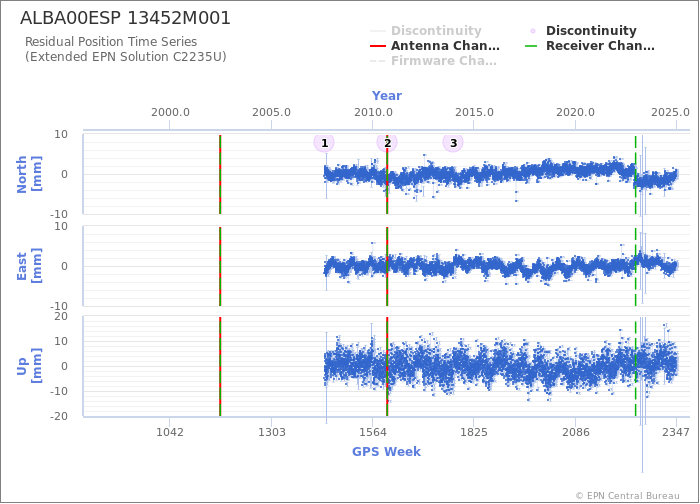Toggle Antenna Change legend entry

click(435, 46)
